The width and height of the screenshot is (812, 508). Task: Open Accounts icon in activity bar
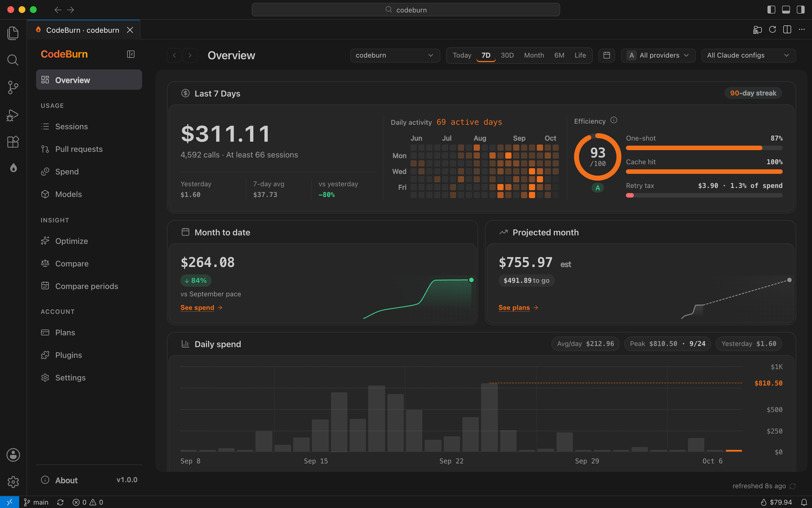tap(13, 455)
